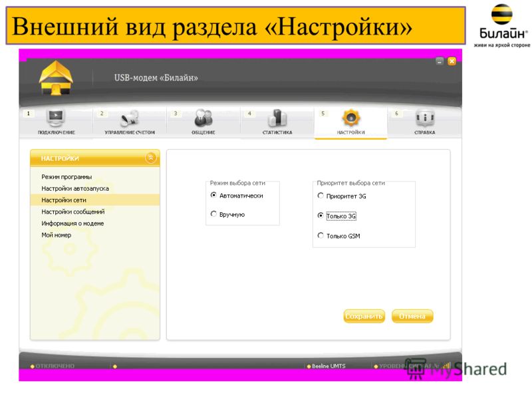Viewport: 532px width, 399px height.
Task: Click the Отмена button
Action: 412,317
